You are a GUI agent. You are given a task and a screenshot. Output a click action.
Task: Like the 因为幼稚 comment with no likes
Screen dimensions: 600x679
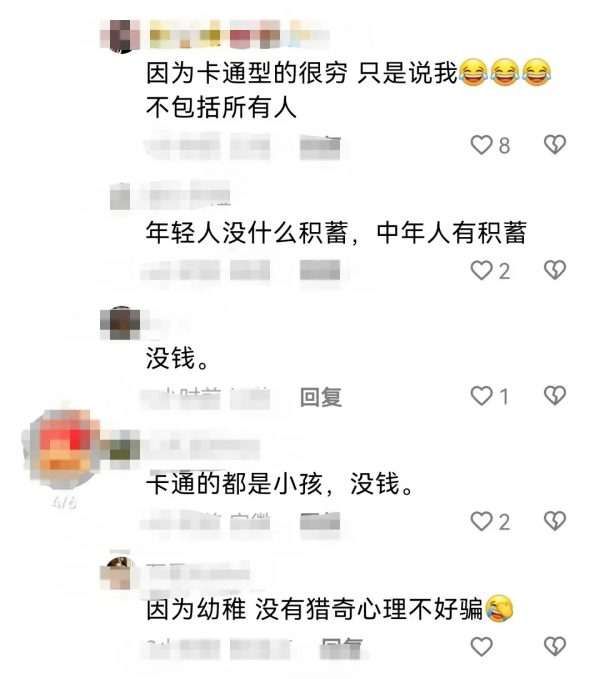[481, 647]
